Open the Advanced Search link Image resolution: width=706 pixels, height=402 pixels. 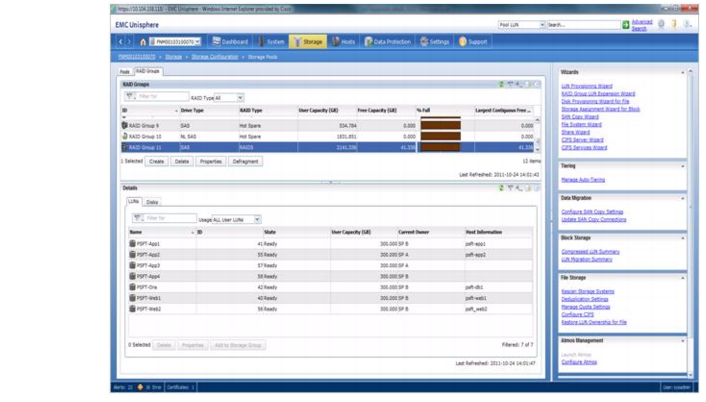tap(642, 25)
